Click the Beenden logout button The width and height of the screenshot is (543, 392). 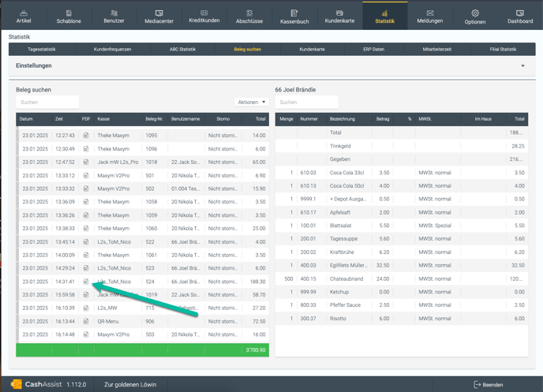pos(489,385)
